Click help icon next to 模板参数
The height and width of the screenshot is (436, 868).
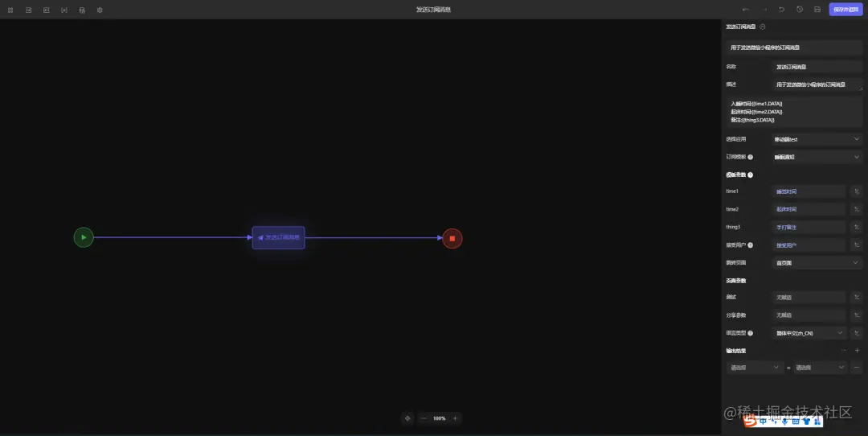(750, 175)
